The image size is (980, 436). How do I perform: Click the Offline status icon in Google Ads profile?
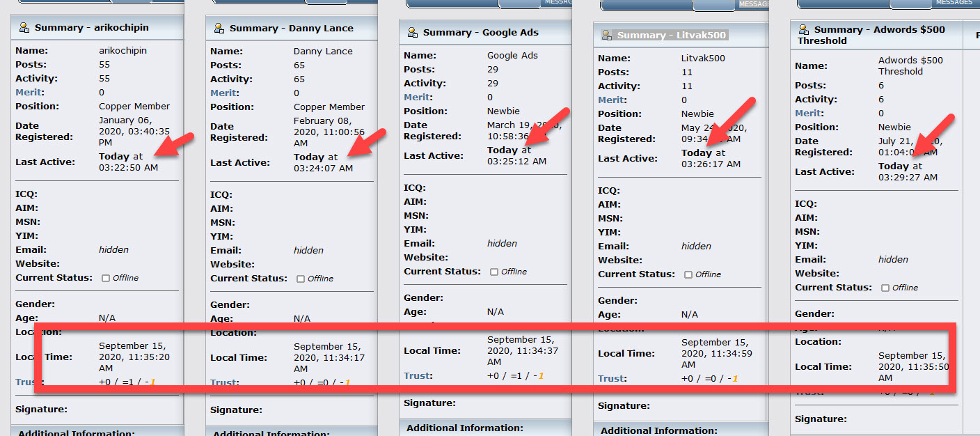tap(494, 272)
